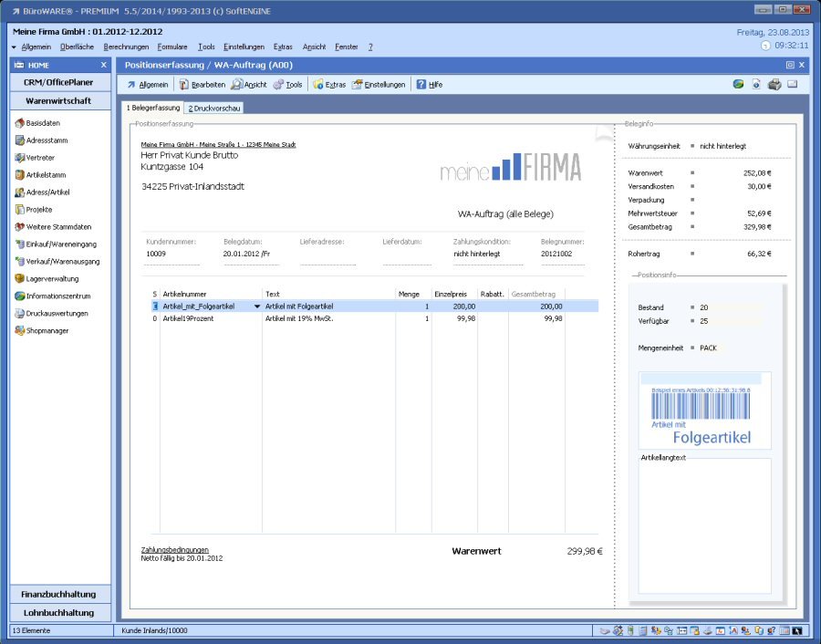
Task: Click the Artikelstamm book icon
Action: (20, 175)
